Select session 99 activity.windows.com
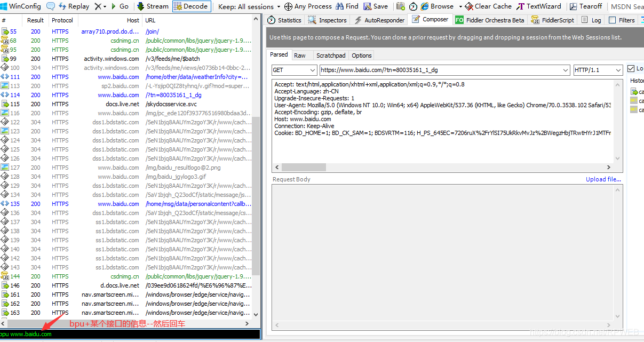The height and width of the screenshot is (342, 644). [126, 59]
